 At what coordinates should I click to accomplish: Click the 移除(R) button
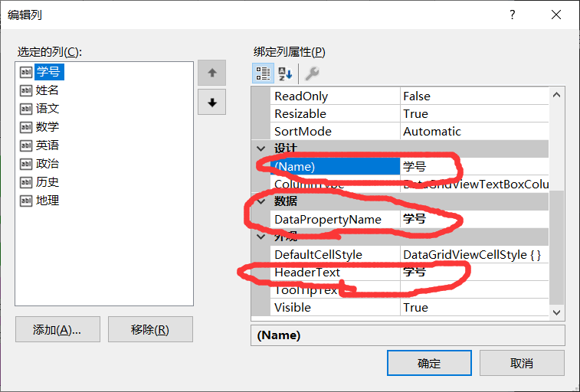150,329
